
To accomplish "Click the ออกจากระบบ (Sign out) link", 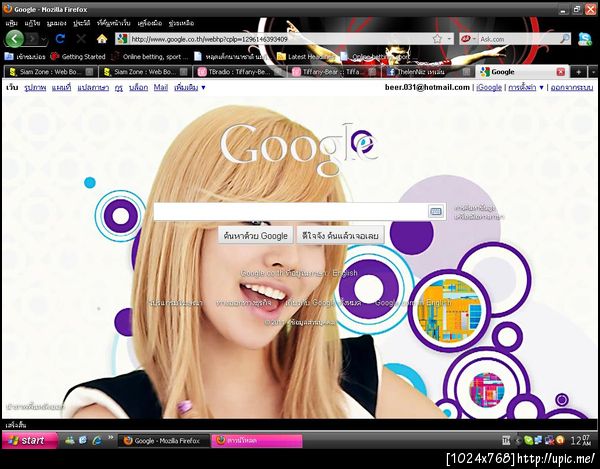I will coord(572,88).
